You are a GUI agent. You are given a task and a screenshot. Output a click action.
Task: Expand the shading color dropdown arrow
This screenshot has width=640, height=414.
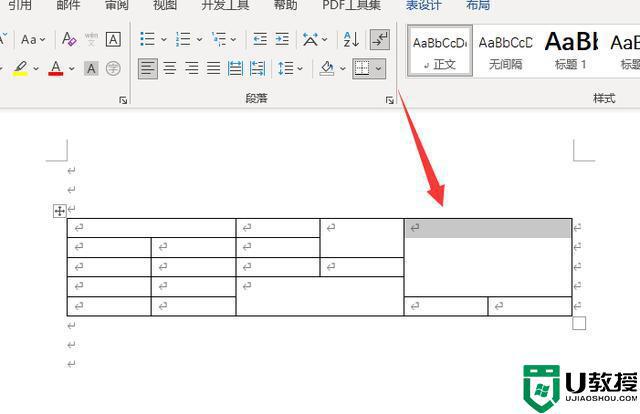point(343,69)
